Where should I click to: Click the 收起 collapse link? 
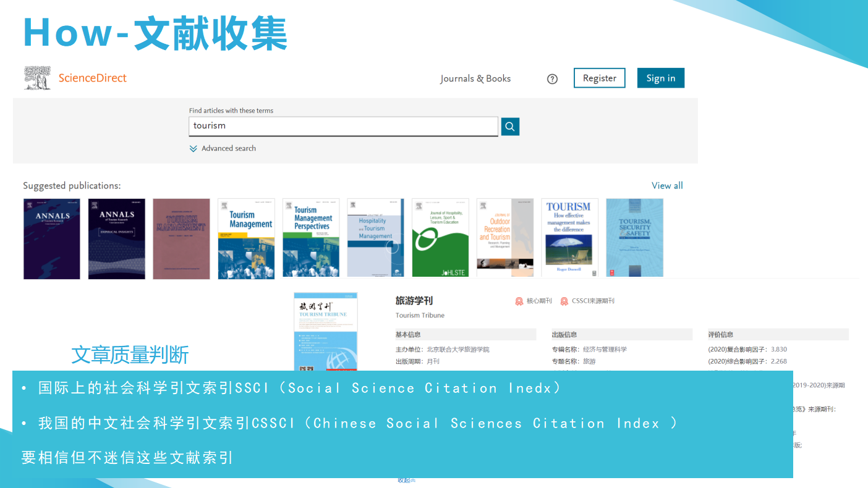[406, 481]
